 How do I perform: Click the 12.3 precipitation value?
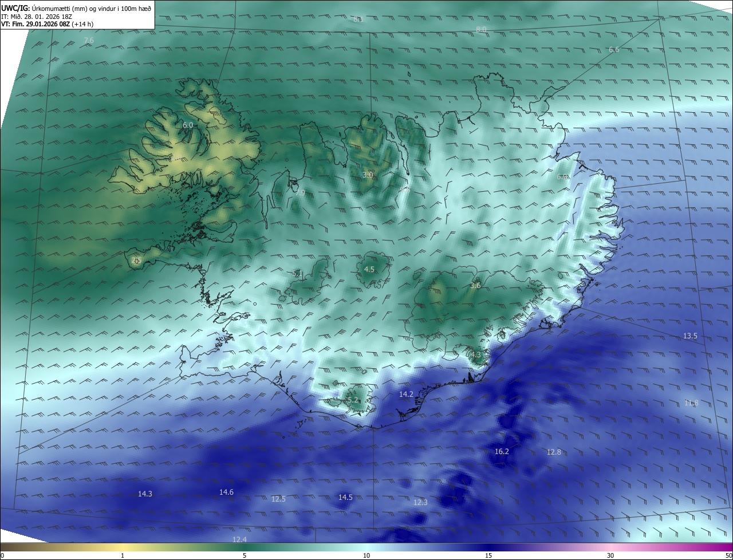[x=420, y=502]
